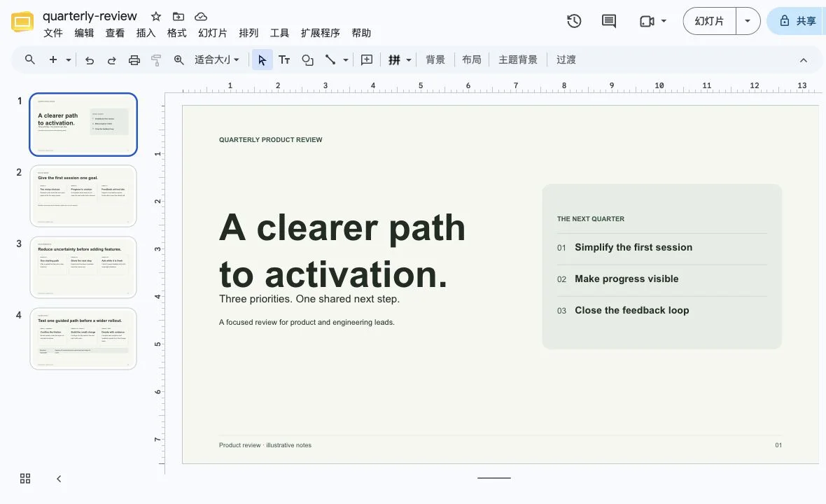826x504 pixels.
Task: Insert a text box
Action: [x=284, y=60]
